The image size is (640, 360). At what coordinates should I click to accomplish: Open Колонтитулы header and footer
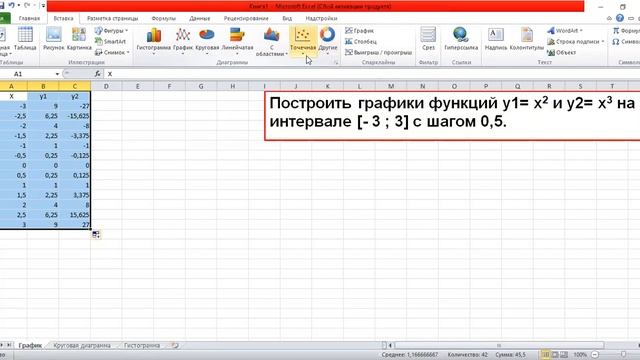coord(527,39)
